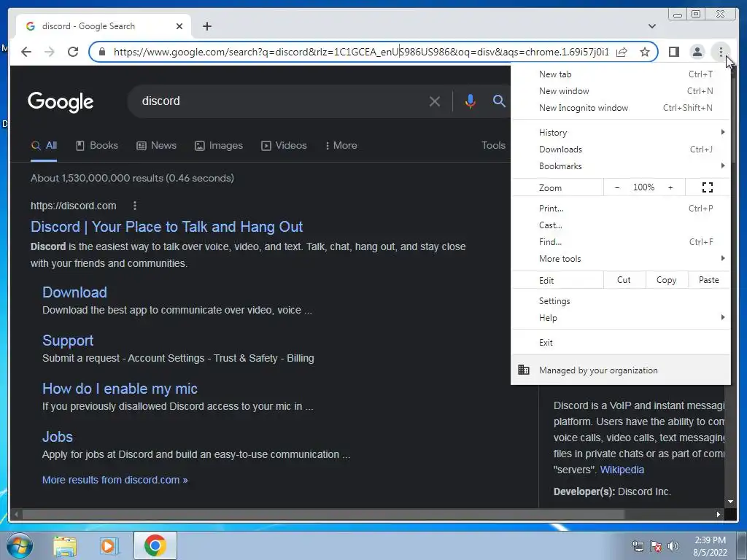The width and height of the screenshot is (747, 560).
Task: Reload the page with the refresh icon
Action: pyautogui.click(x=73, y=52)
